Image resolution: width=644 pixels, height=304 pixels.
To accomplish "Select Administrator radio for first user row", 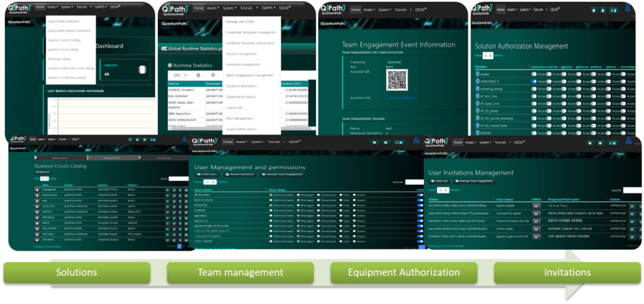I will click(x=271, y=195).
